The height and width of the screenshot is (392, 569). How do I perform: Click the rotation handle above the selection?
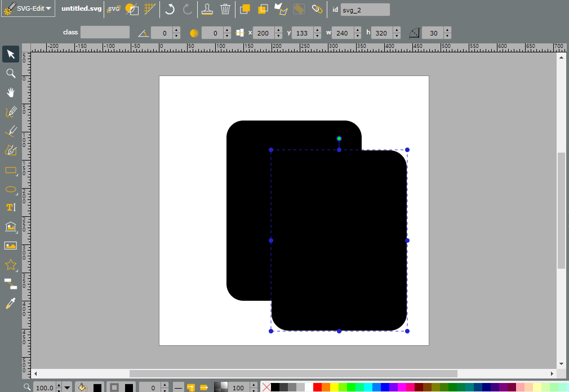pos(339,139)
